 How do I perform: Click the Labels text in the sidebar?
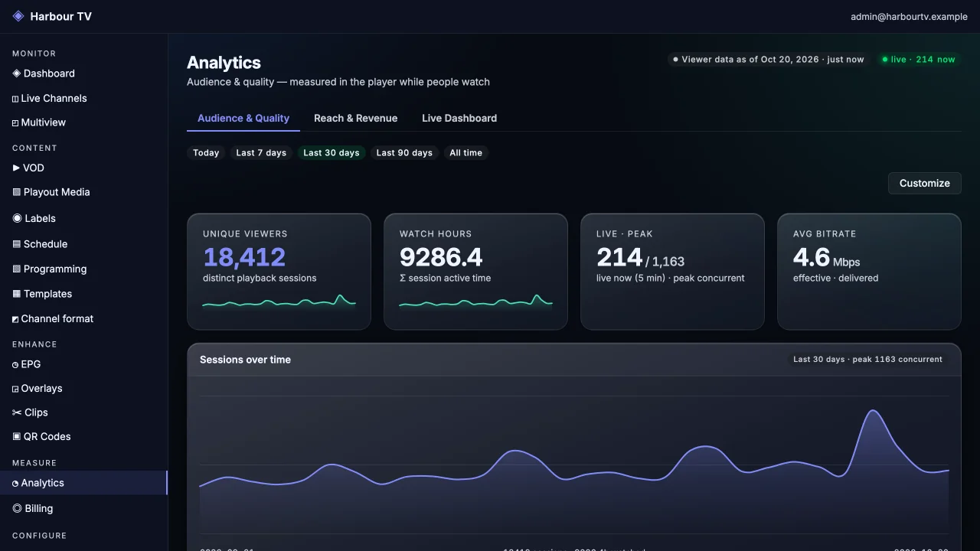point(40,218)
